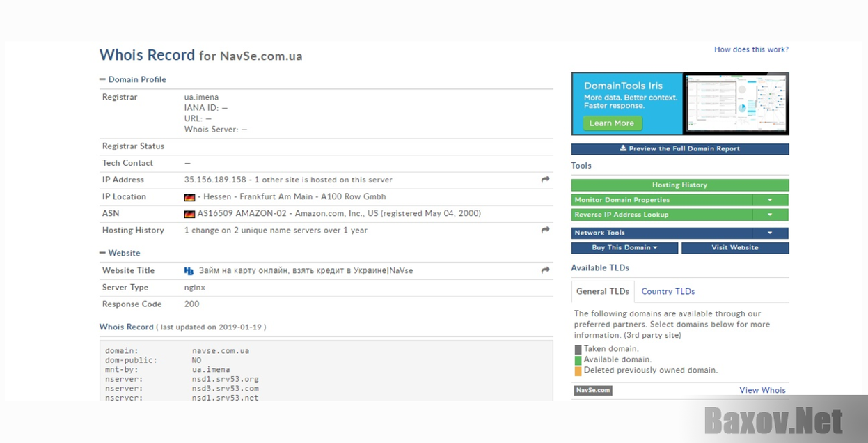The height and width of the screenshot is (443, 868).
Task: Click the share arrow in IP Address row
Action: (545, 180)
